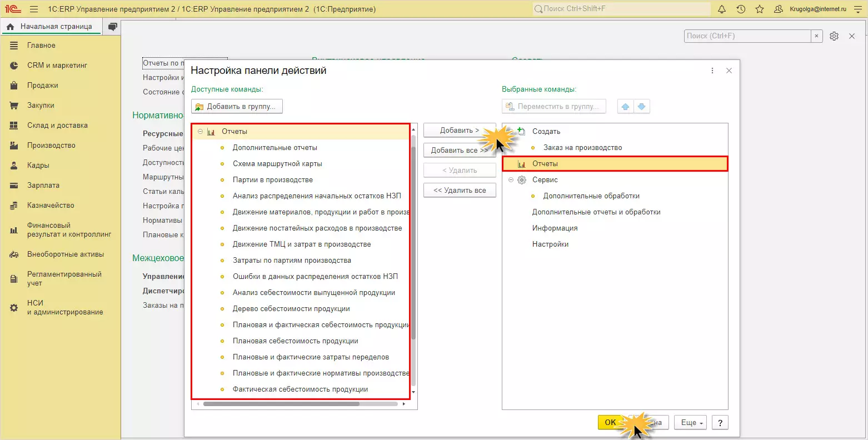
Task: Switch to Начальная страница tab
Action: (x=51, y=27)
